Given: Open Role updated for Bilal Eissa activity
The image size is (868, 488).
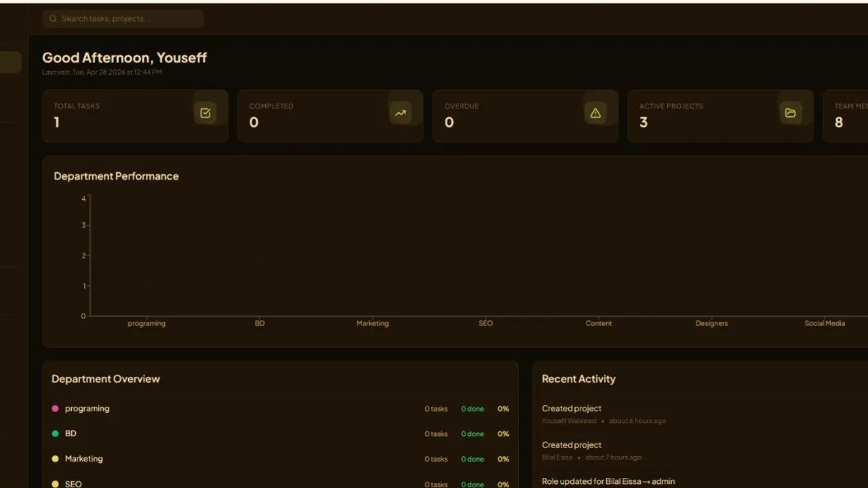Looking at the screenshot, I should pyautogui.click(x=700, y=481).
